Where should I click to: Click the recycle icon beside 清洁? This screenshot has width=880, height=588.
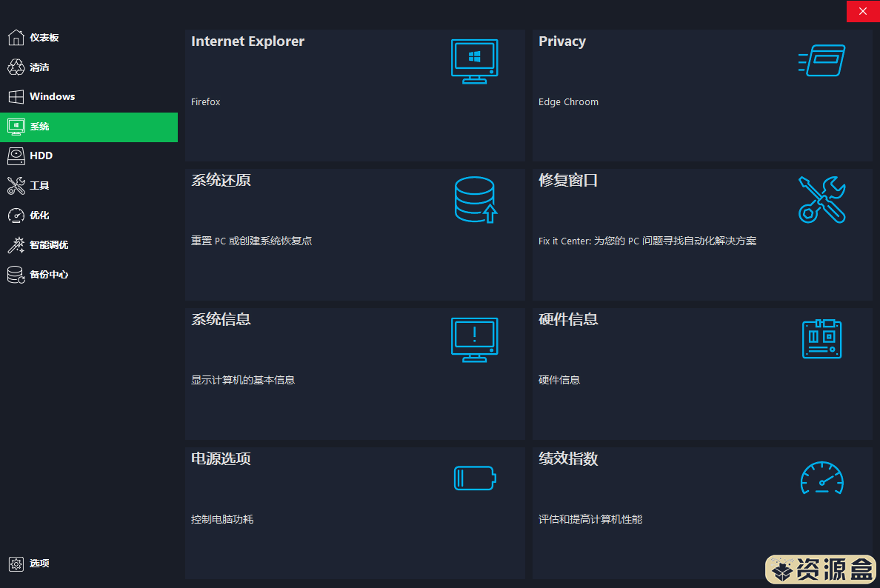coord(16,67)
